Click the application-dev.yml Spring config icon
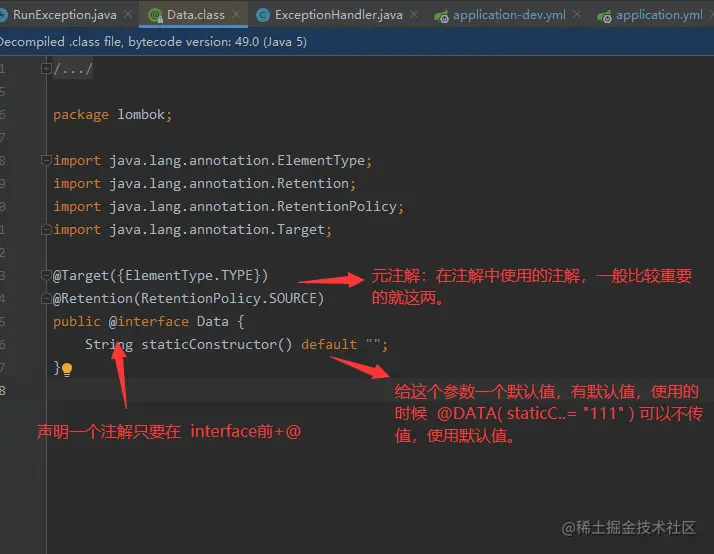The image size is (714, 554). pyautogui.click(x=441, y=16)
